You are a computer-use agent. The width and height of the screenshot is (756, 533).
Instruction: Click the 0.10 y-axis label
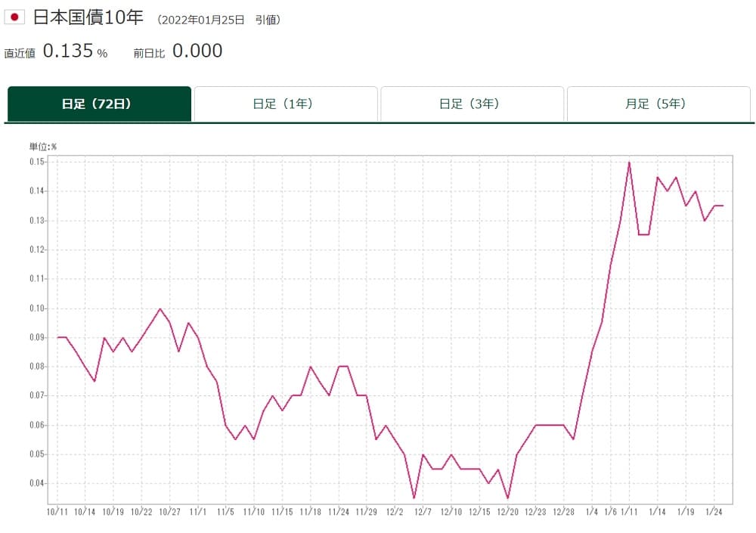(x=37, y=308)
